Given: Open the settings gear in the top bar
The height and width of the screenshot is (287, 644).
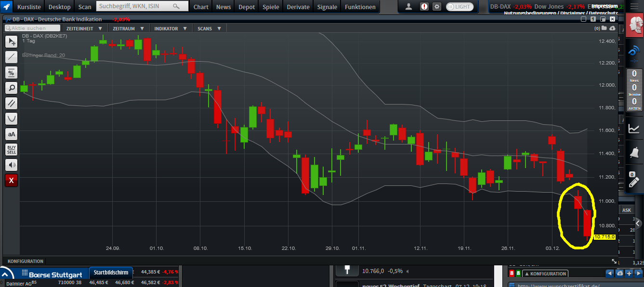Looking at the screenshot, I should pos(436,6).
